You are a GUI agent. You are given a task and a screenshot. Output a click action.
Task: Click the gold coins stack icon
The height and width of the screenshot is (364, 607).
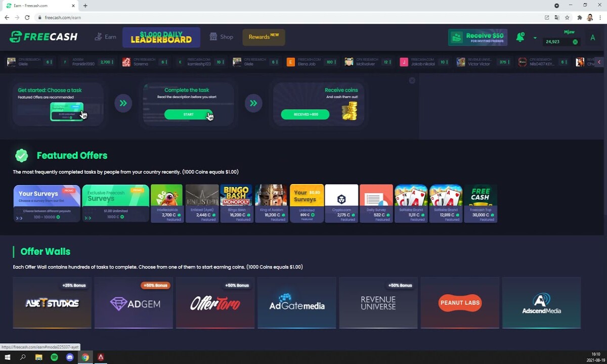click(349, 111)
